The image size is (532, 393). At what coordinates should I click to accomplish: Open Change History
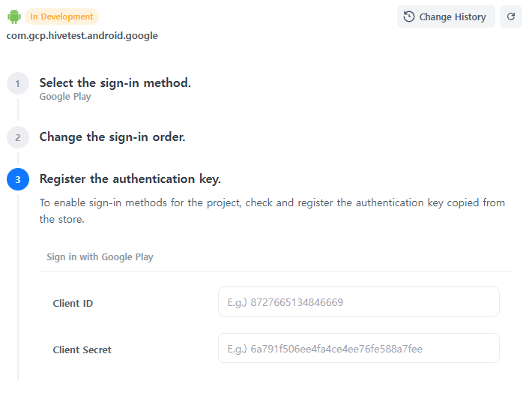(446, 16)
